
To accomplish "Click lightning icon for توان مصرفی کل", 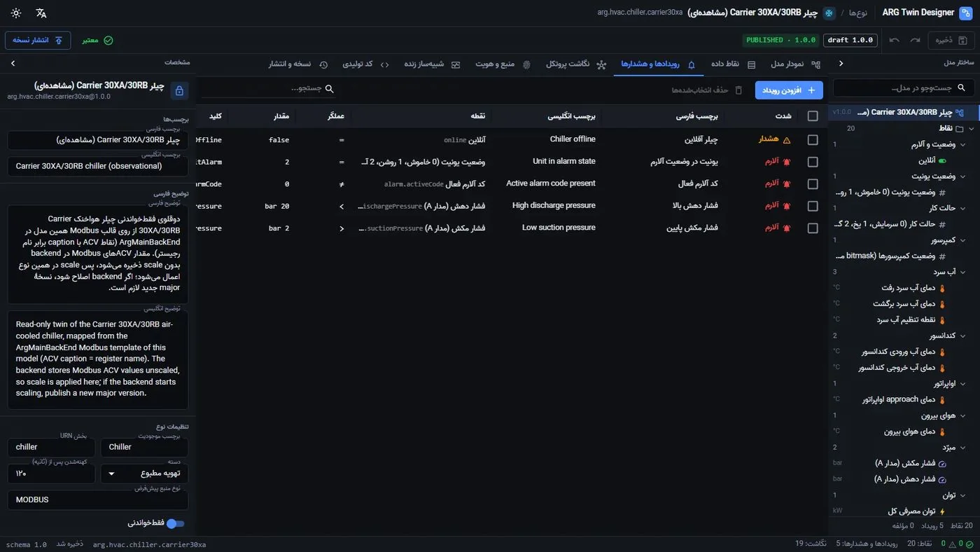I will pos(941,511).
